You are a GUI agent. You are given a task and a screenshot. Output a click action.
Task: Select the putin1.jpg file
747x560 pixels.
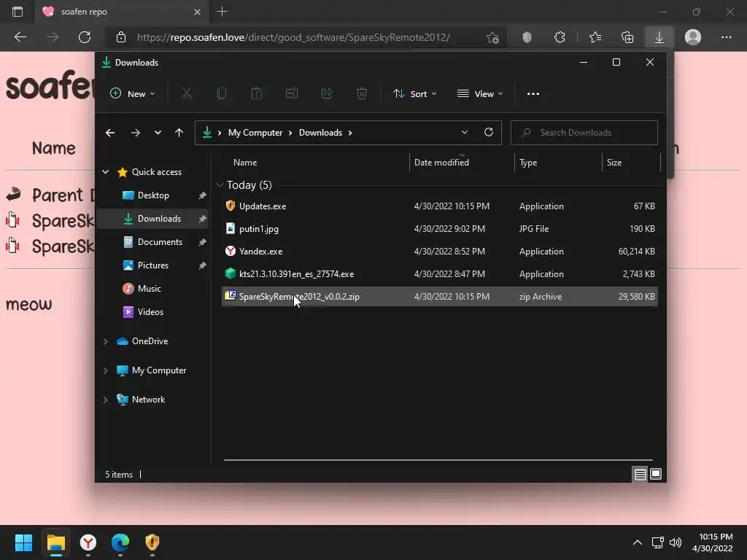pyautogui.click(x=440, y=228)
